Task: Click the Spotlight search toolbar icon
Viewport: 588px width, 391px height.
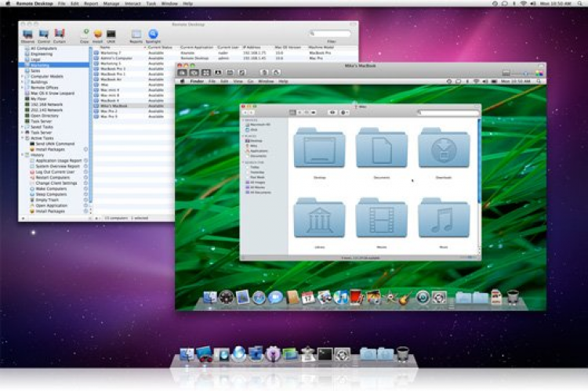Action: (x=154, y=34)
